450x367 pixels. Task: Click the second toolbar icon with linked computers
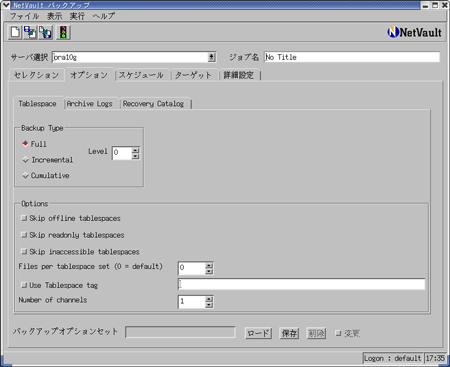(x=30, y=33)
